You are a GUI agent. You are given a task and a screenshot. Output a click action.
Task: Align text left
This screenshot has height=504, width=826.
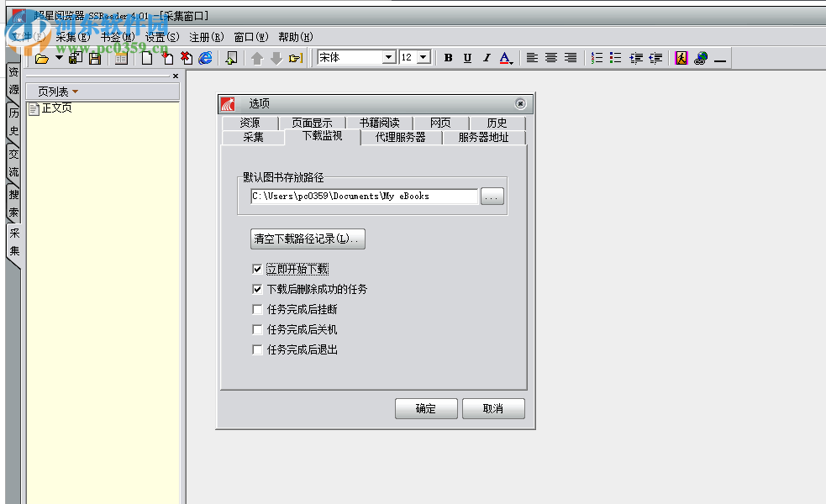coord(532,58)
